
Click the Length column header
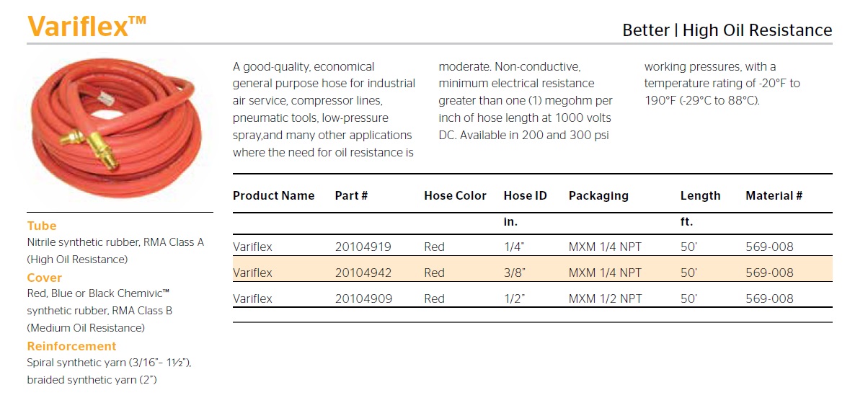coord(700,195)
